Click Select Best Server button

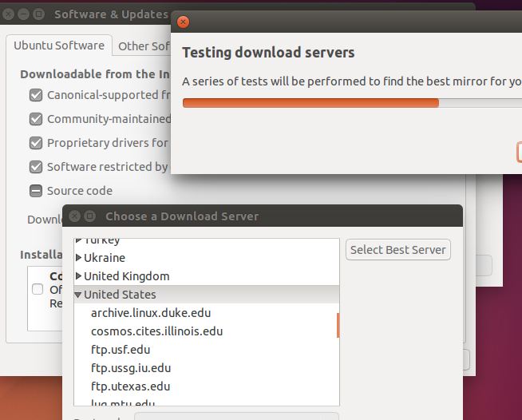398,250
